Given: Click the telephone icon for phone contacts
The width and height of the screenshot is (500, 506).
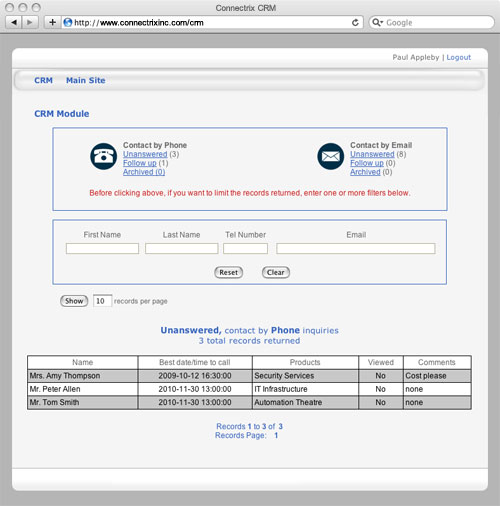Looking at the screenshot, I should (103, 156).
